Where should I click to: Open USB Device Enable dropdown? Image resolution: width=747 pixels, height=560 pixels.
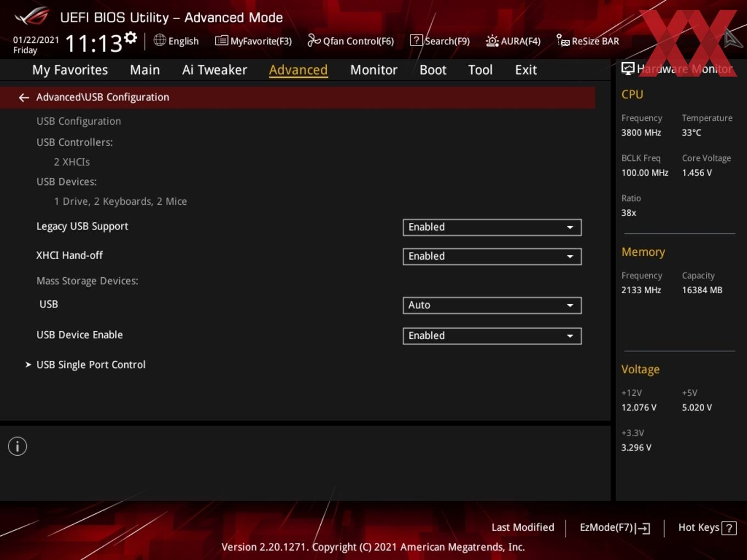pyautogui.click(x=492, y=336)
